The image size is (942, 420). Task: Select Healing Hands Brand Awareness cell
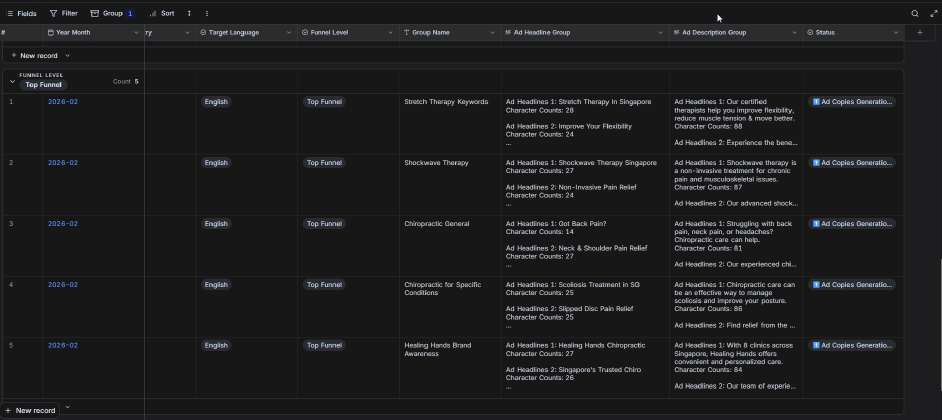450,368
